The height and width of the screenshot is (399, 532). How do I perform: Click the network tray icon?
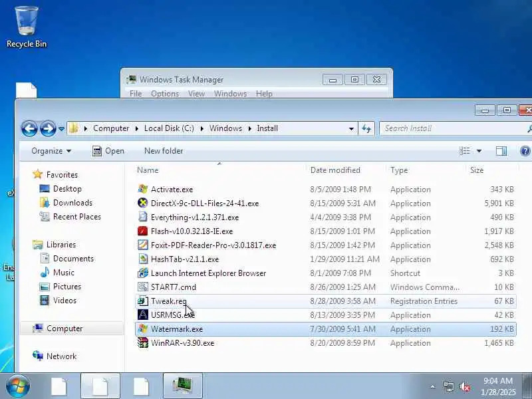(449, 386)
